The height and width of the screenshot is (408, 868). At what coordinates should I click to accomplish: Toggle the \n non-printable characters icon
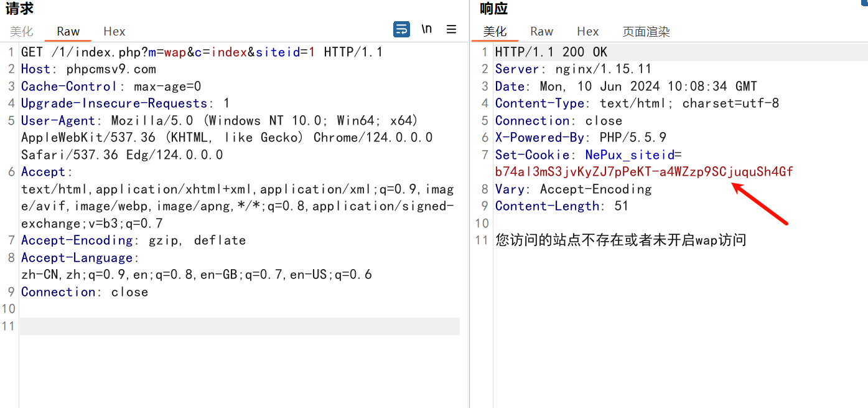coord(427,29)
